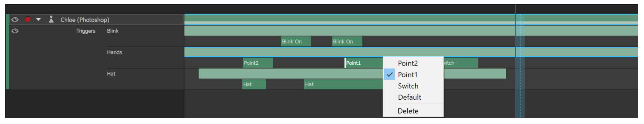Click the Triggers label in the track list

pos(86,31)
